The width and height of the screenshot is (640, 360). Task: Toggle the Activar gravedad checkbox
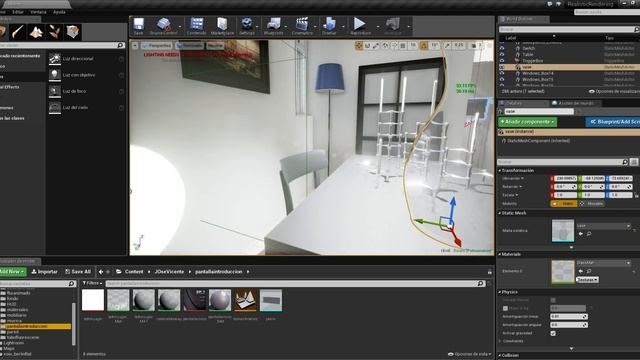coord(553,333)
